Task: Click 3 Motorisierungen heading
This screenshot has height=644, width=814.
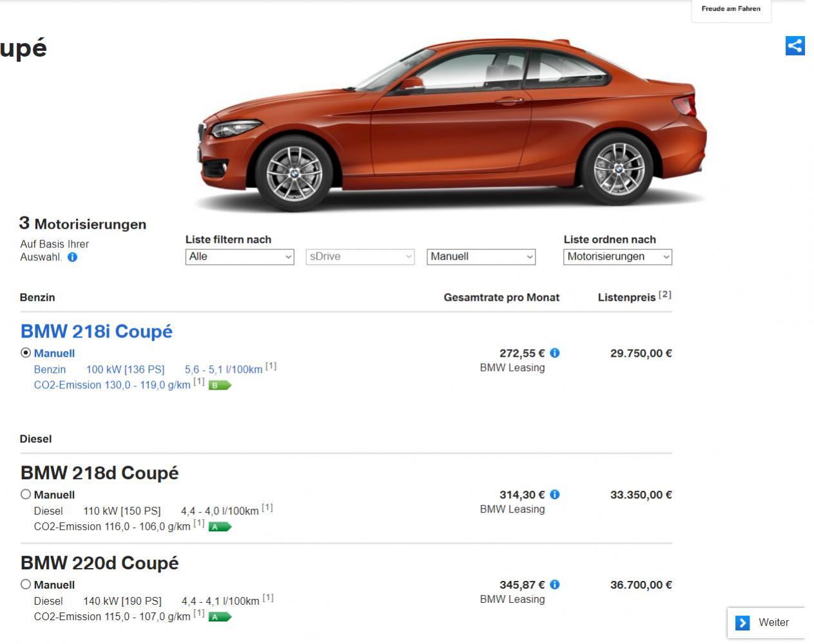Action: click(x=82, y=223)
